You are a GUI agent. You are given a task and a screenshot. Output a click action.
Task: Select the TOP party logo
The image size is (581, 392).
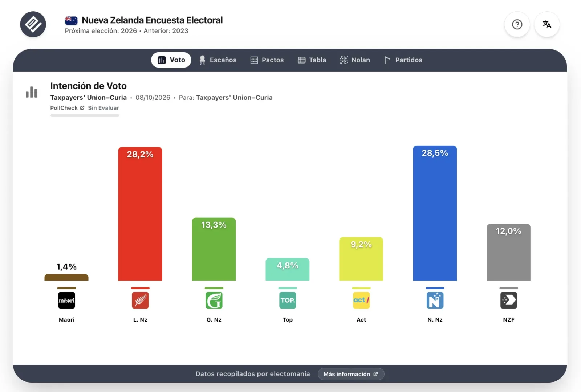pyautogui.click(x=288, y=300)
